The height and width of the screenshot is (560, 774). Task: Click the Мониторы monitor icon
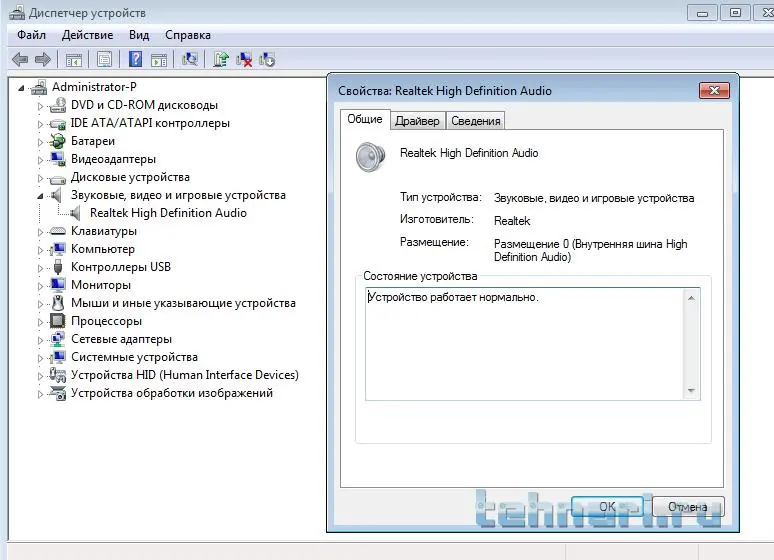[x=58, y=285]
